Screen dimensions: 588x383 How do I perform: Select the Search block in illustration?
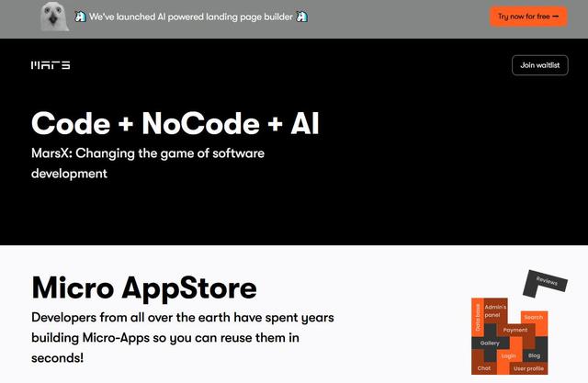coord(534,318)
